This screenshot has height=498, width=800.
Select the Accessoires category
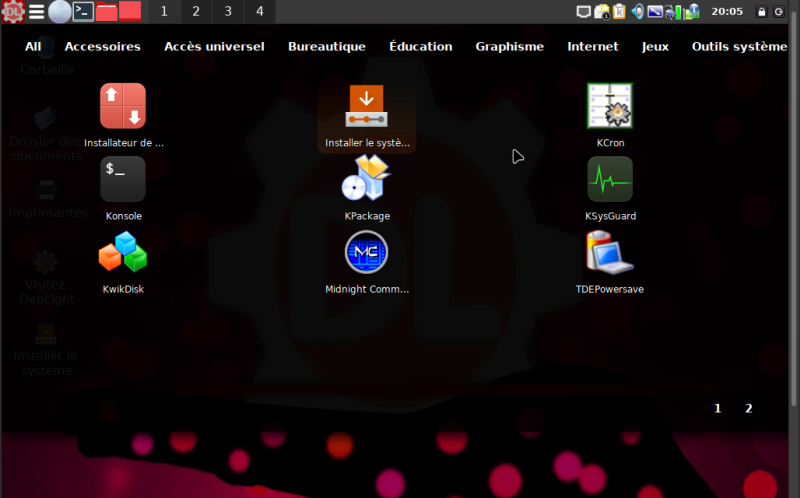(102, 46)
